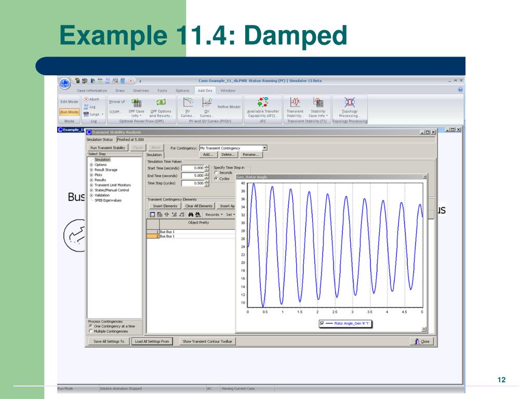Open the Window ribbon tab
Image resolution: width=532 pixels, height=399 pixels.
[228, 90]
